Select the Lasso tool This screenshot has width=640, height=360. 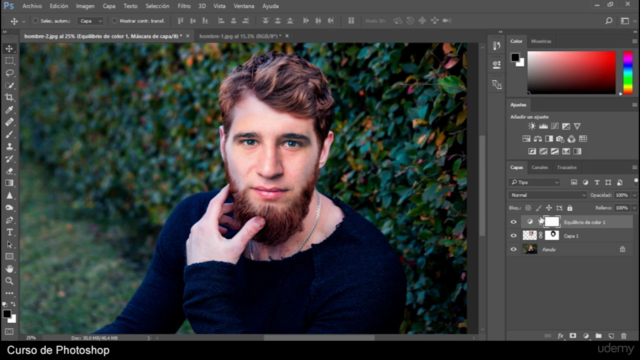tap(9, 73)
